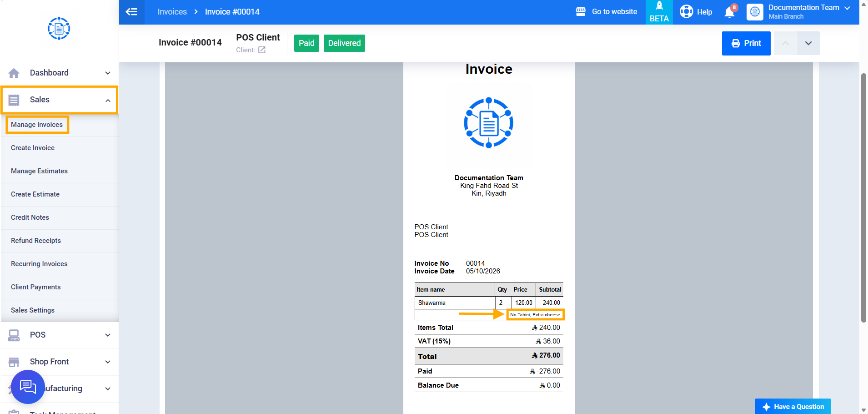
Task: Open Refund Receipts in sidebar
Action: tap(36, 241)
